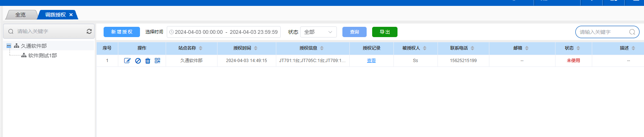The height and width of the screenshot is (137, 644).
Task: Open the QR code icon in row 1
Action: (x=158, y=61)
